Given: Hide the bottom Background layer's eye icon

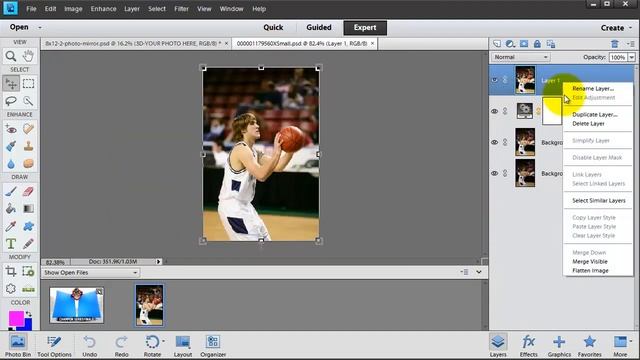Looking at the screenshot, I should (495, 173).
